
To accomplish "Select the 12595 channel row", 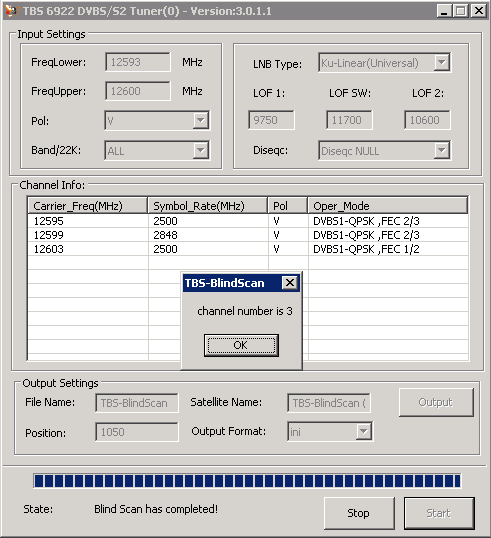I will tap(248, 221).
